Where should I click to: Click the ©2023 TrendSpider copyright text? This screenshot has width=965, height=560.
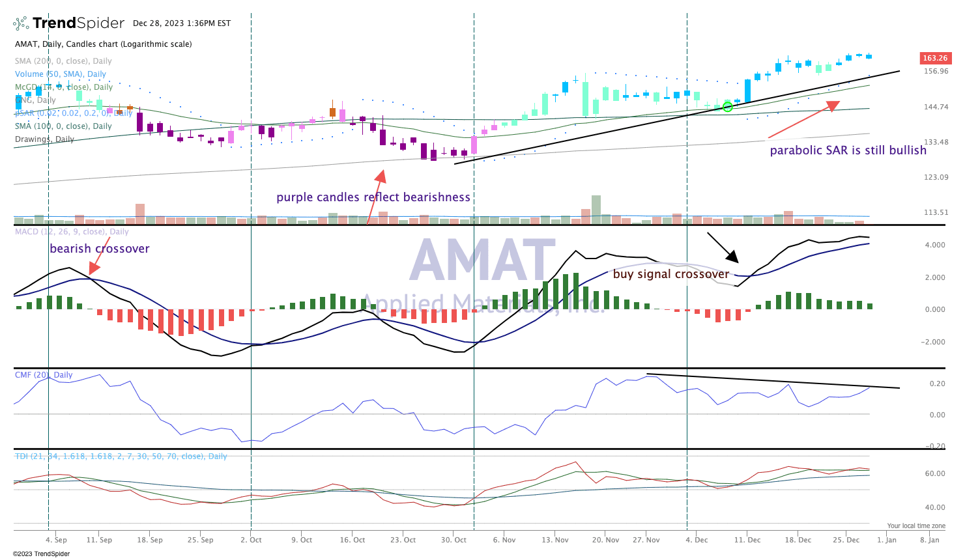click(41, 554)
